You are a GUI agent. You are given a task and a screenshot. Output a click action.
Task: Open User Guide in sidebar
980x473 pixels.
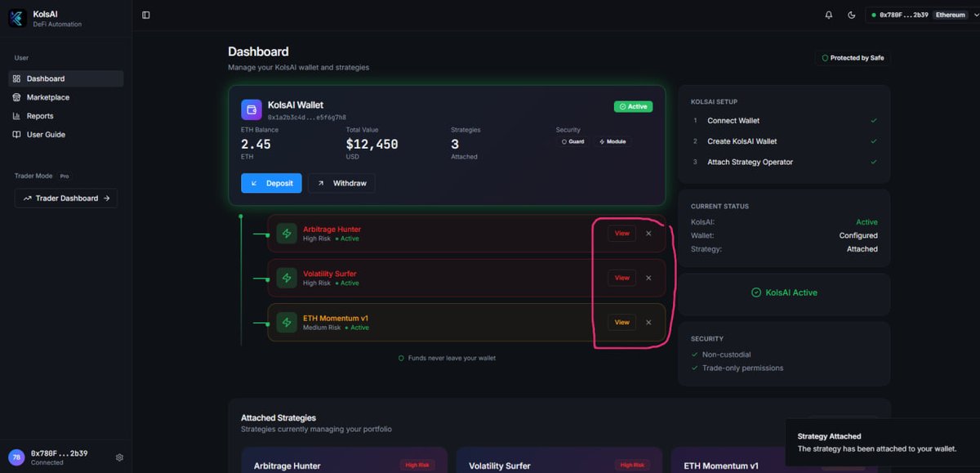[x=66, y=135]
